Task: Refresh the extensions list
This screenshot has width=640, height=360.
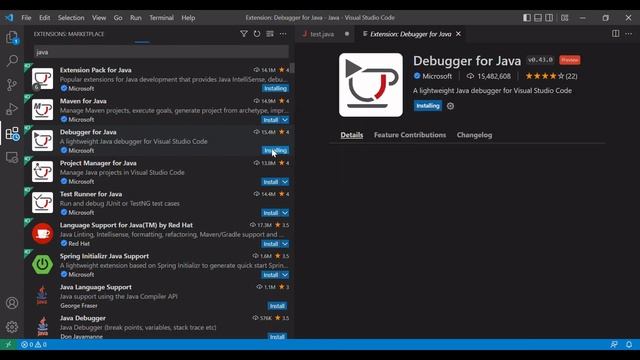Action: (x=257, y=34)
